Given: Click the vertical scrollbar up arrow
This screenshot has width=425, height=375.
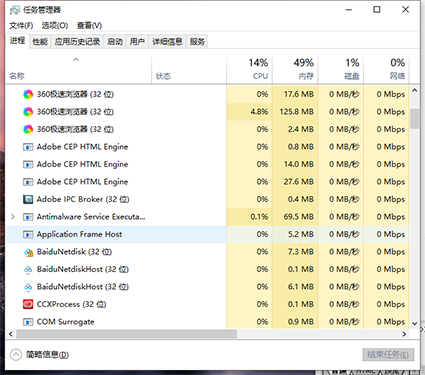Looking at the screenshot, I should point(415,90).
